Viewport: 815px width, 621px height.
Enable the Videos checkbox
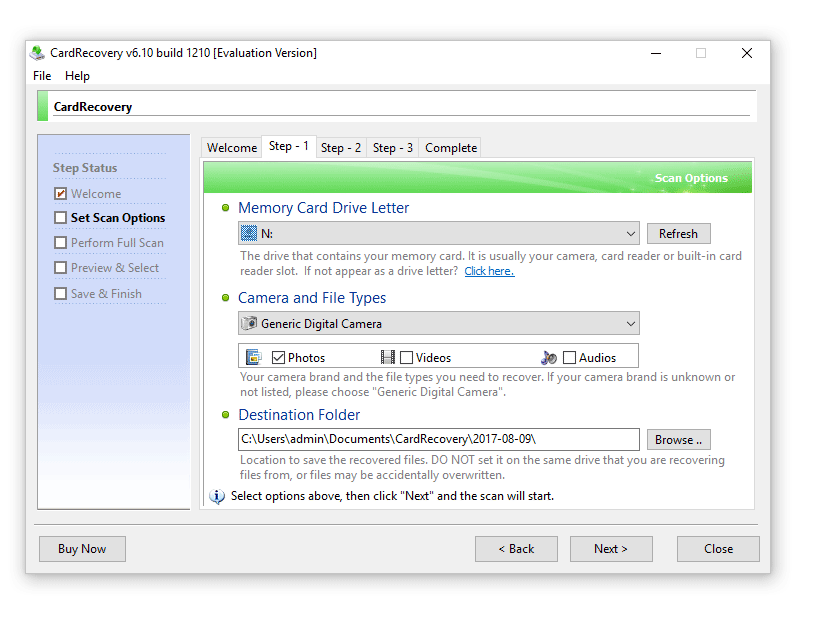(x=407, y=357)
